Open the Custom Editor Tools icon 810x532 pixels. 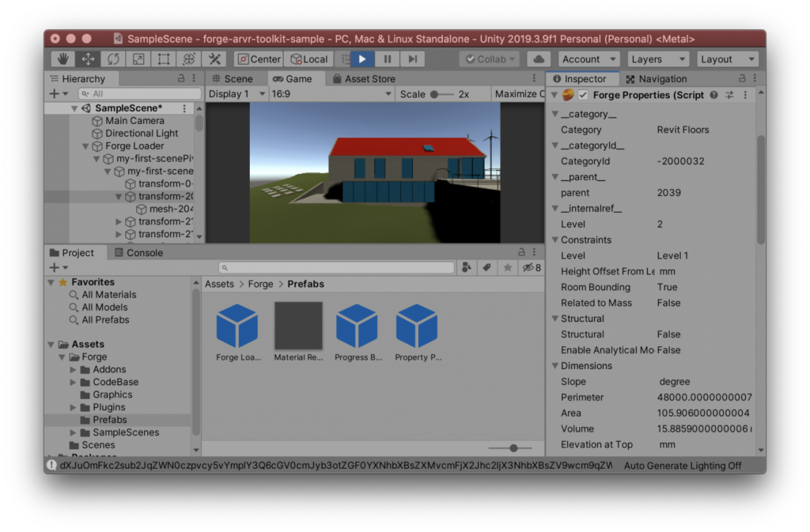(x=214, y=58)
